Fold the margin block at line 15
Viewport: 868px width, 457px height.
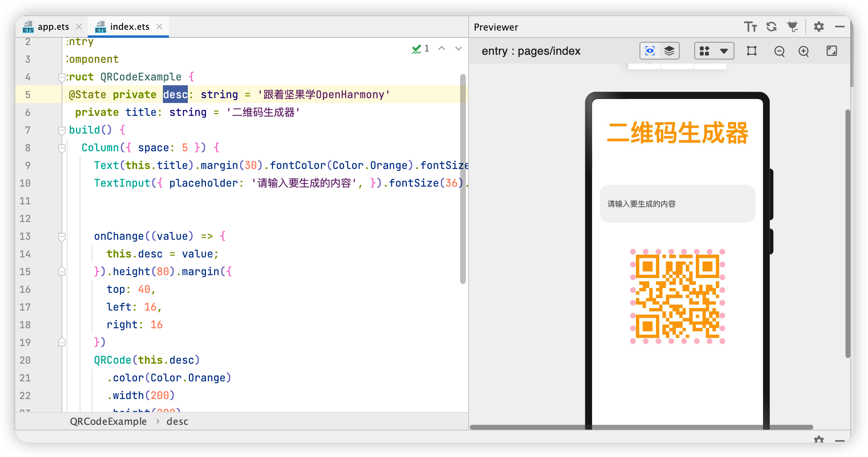62,272
